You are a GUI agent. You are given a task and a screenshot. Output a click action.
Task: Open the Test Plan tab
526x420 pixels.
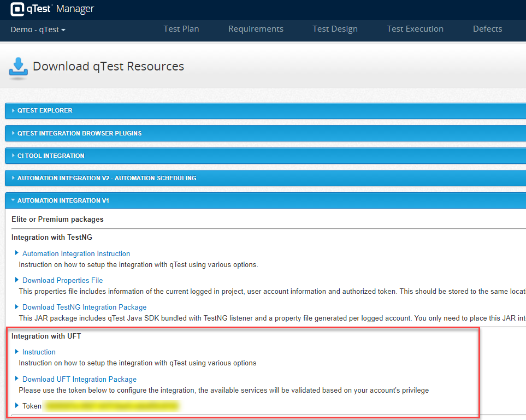[x=181, y=29]
